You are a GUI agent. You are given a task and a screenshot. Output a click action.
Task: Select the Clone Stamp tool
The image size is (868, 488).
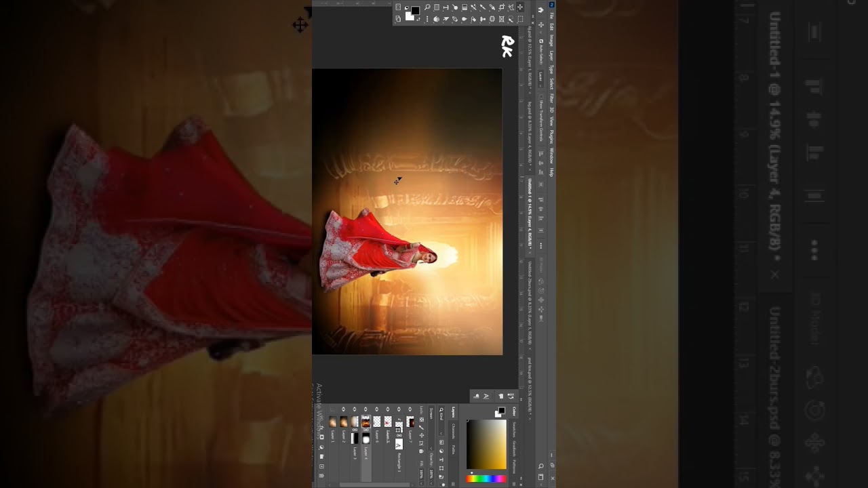(x=483, y=19)
